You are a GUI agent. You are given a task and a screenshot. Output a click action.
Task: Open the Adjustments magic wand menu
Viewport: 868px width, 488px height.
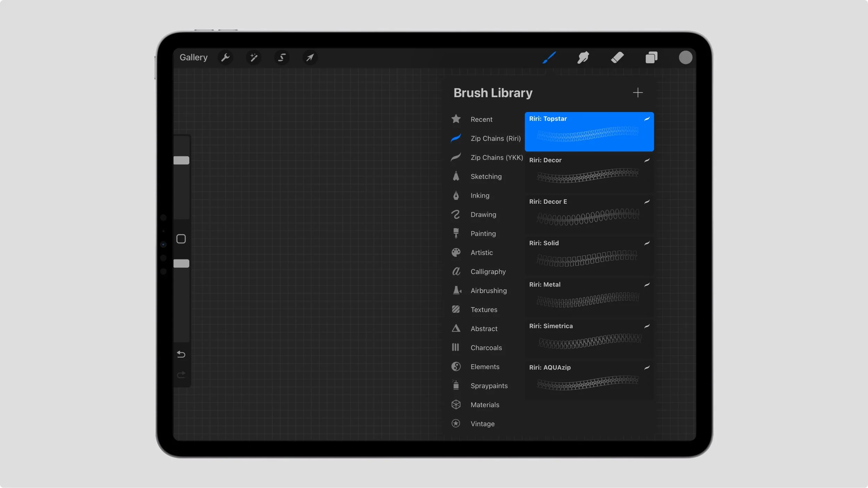coord(254,57)
